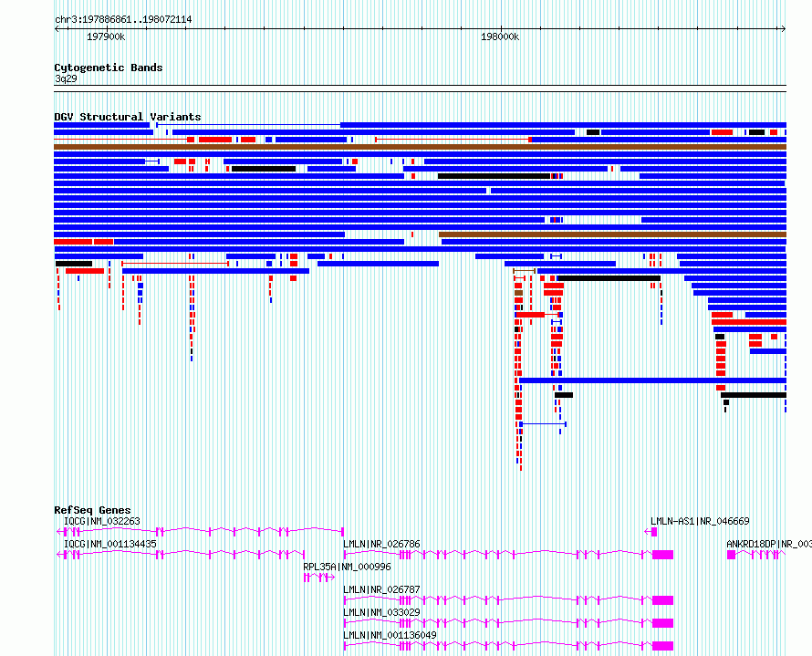Select the LMLN-AS1 gene model glyph

click(651, 532)
